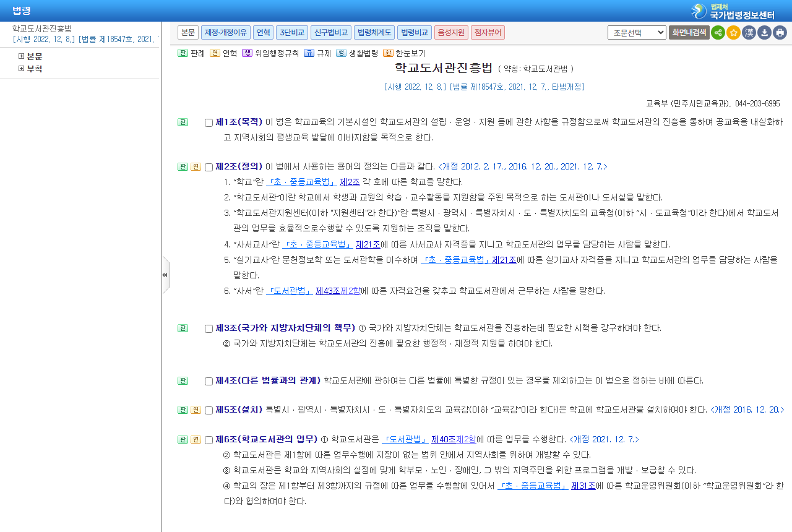Select the 제4조(다른 법률과의 관계) checkbox

tap(209, 381)
